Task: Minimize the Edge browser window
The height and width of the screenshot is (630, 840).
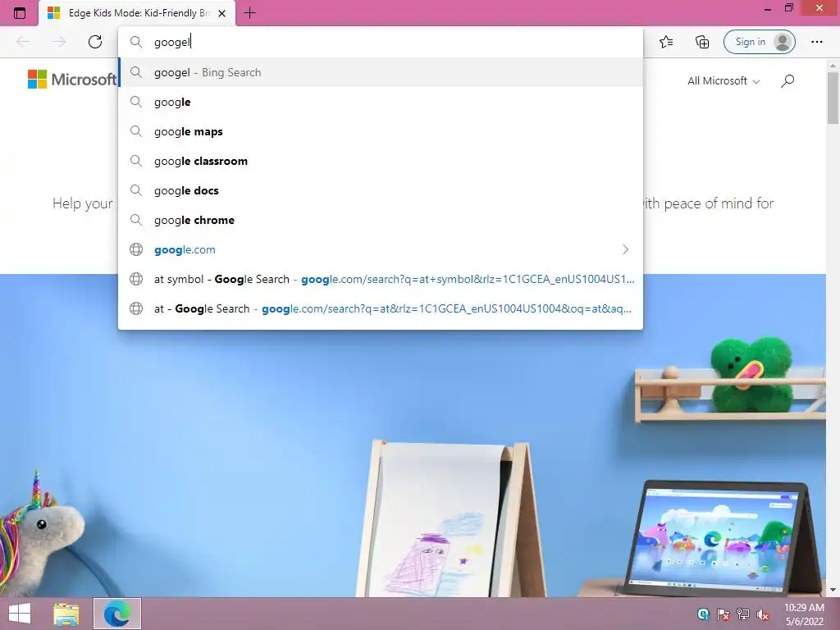Action: [x=768, y=9]
